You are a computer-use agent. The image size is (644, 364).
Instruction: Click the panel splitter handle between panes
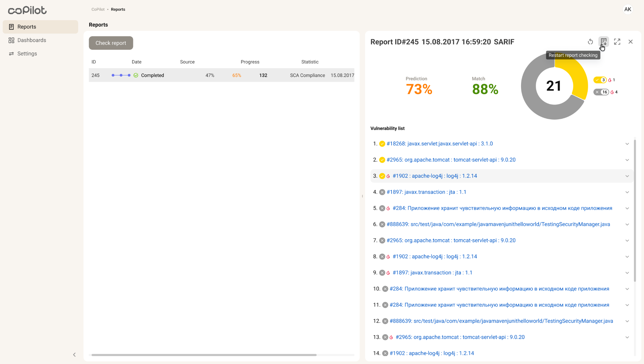tap(362, 196)
